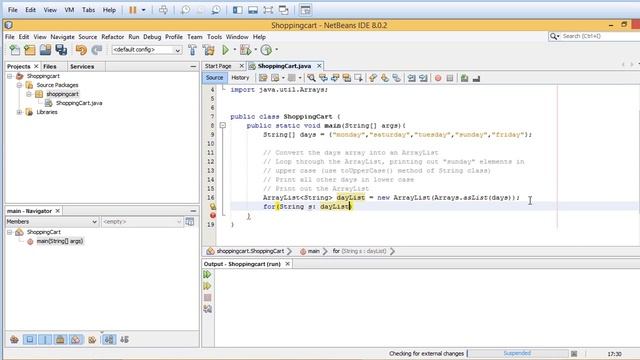The width and height of the screenshot is (640, 360).
Task: Collapse the main method code fold
Action: pyautogui.click(x=223, y=125)
